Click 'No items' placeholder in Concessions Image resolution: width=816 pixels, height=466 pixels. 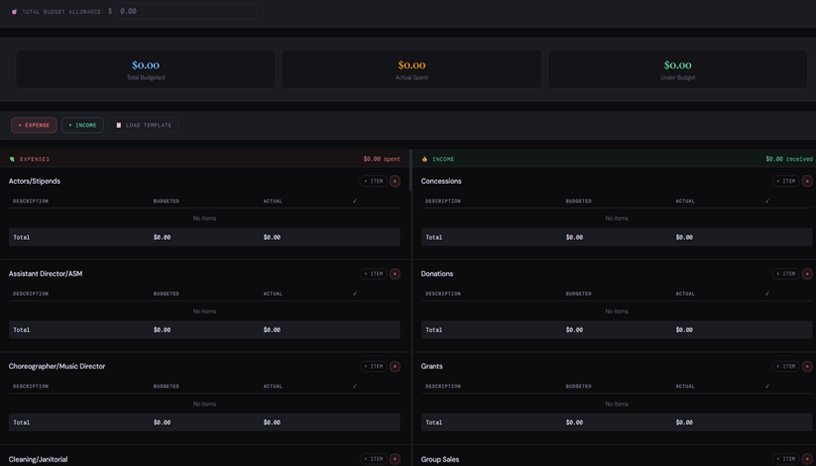pos(616,219)
